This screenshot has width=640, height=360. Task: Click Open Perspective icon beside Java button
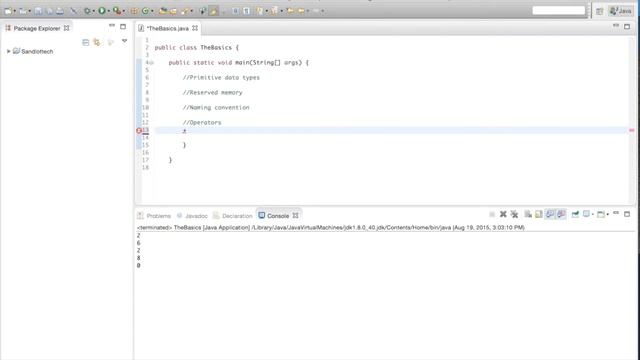[599, 11]
